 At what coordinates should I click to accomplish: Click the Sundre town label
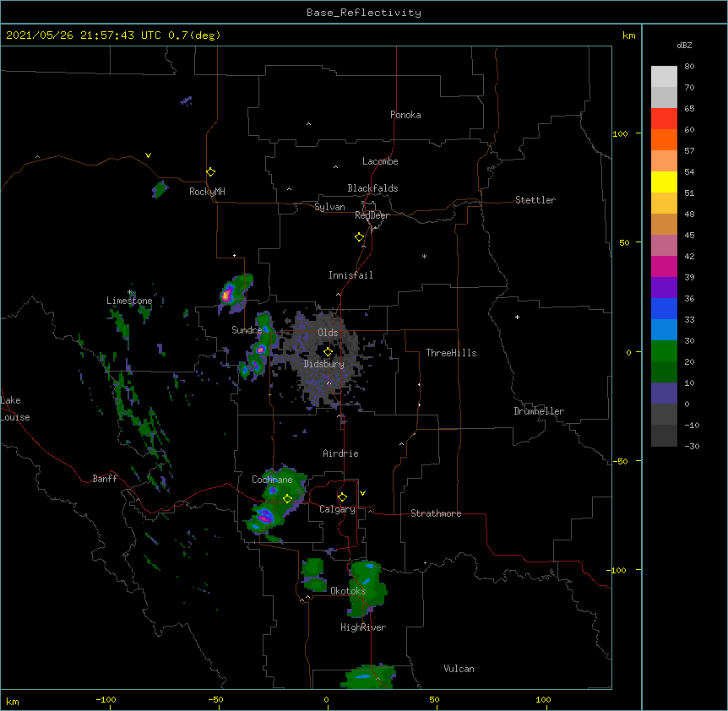(247, 330)
